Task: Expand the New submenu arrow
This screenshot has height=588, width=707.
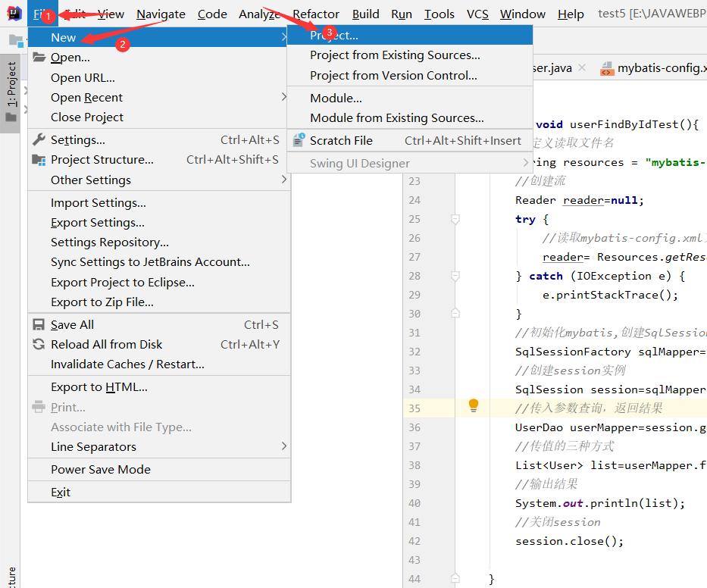Action: point(283,37)
